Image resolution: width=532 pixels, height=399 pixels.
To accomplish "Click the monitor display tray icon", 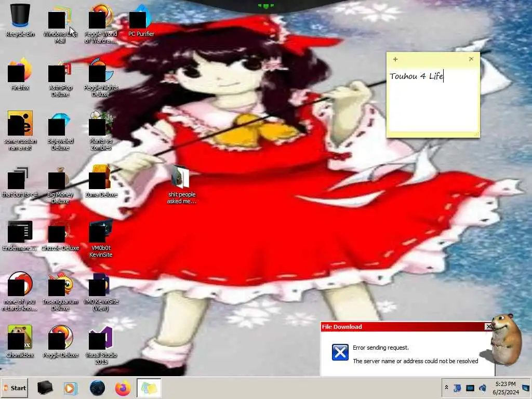I will click(x=470, y=388).
